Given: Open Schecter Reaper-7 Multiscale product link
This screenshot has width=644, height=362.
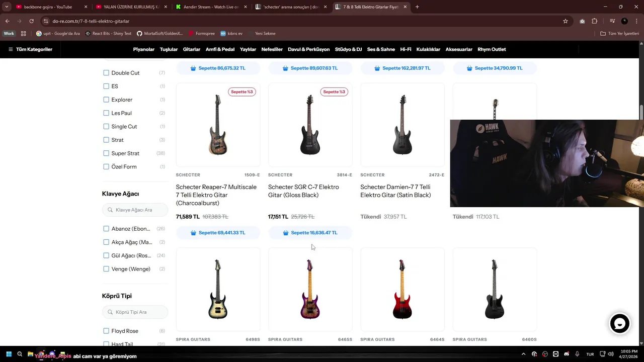Looking at the screenshot, I should coord(216,195).
